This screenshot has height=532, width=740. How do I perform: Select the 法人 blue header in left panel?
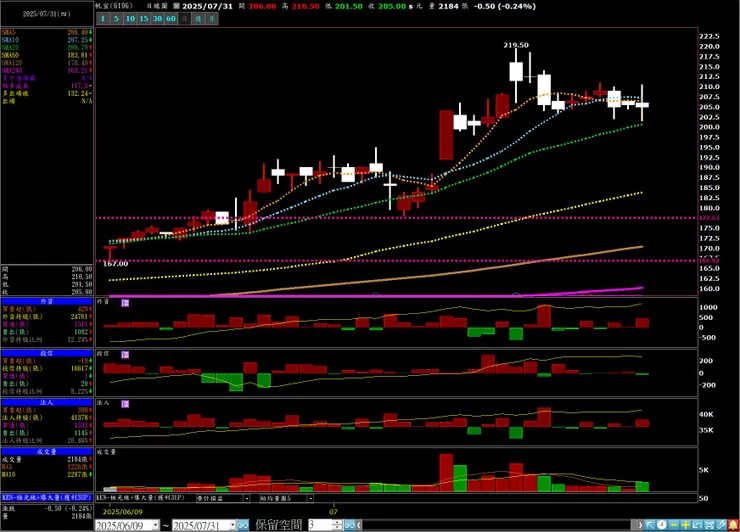pyautogui.click(x=47, y=403)
